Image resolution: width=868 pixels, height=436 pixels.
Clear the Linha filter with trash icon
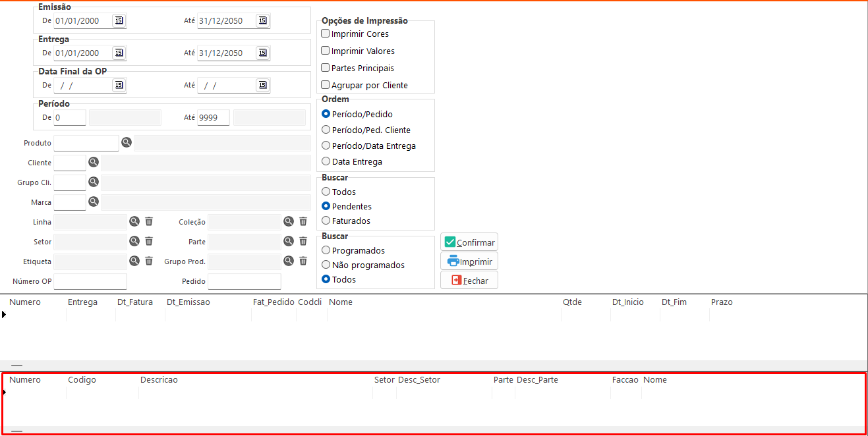click(149, 222)
